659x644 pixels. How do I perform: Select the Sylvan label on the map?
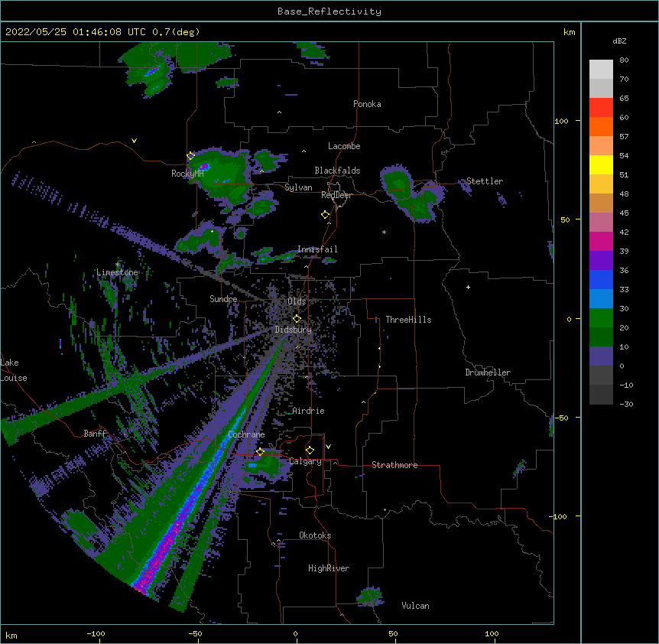tap(298, 187)
